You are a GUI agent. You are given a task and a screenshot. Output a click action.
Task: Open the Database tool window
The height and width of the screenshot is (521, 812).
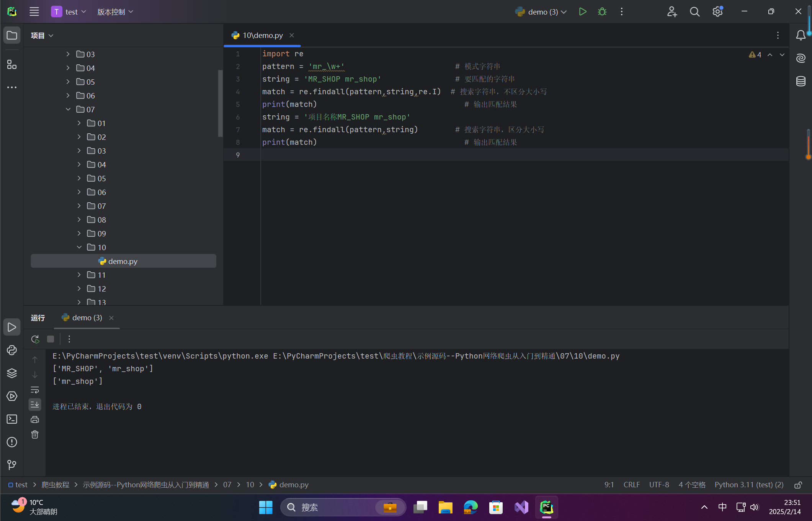[801, 81]
